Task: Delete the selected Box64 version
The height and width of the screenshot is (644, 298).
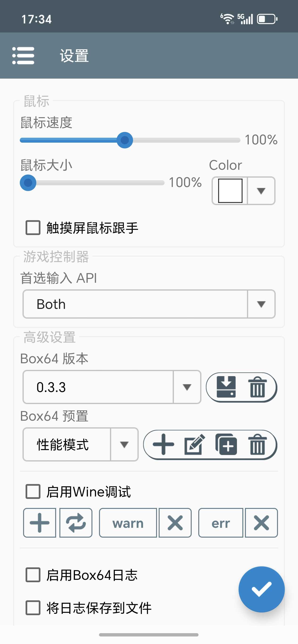Action: click(257, 387)
